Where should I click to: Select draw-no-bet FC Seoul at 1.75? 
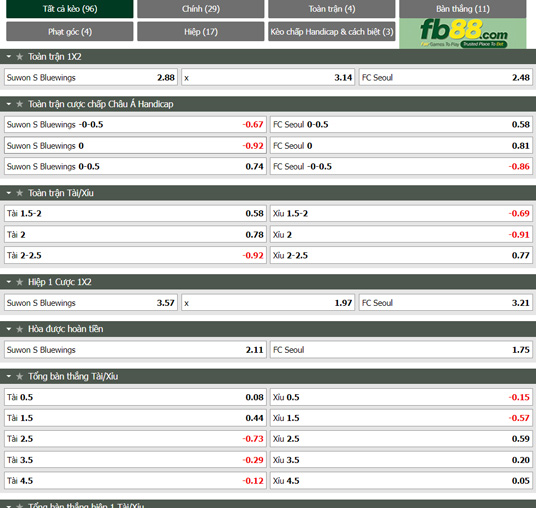point(401,350)
